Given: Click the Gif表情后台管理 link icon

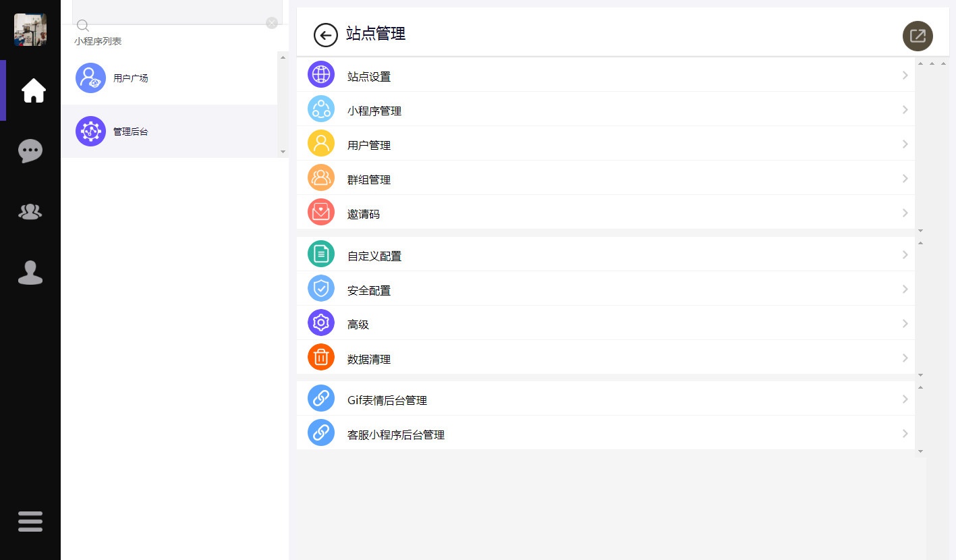Looking at the screenshot, I should [x=321, y=398].
